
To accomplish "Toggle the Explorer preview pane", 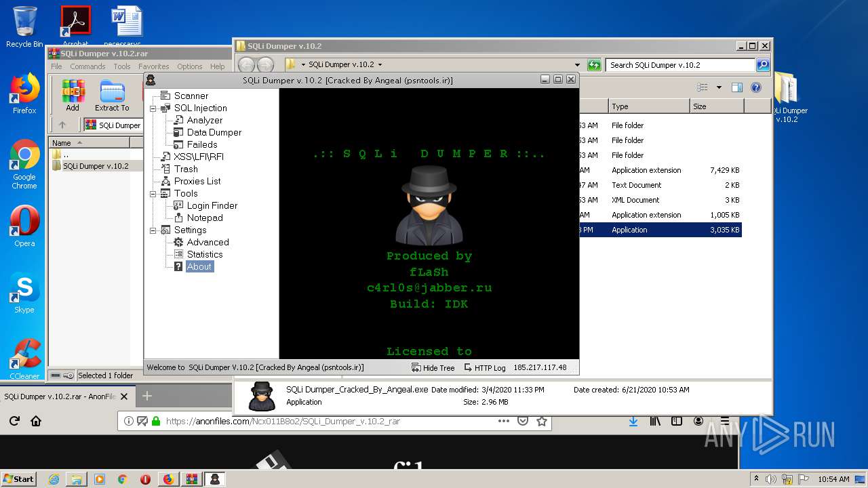I will click(x=737, y=87).
